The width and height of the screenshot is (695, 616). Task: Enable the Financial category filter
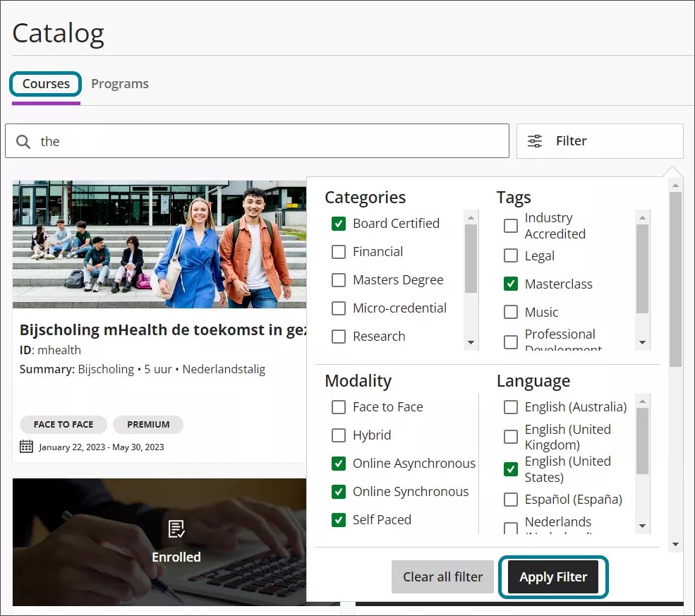tap(338, 251)
